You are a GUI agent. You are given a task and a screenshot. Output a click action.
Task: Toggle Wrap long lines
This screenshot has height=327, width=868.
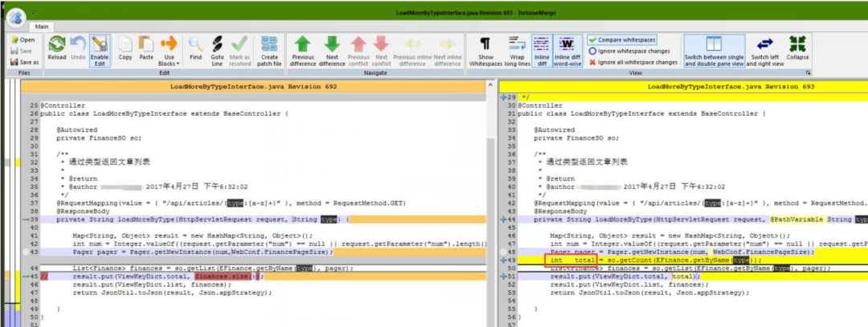[x=517, y=51]
